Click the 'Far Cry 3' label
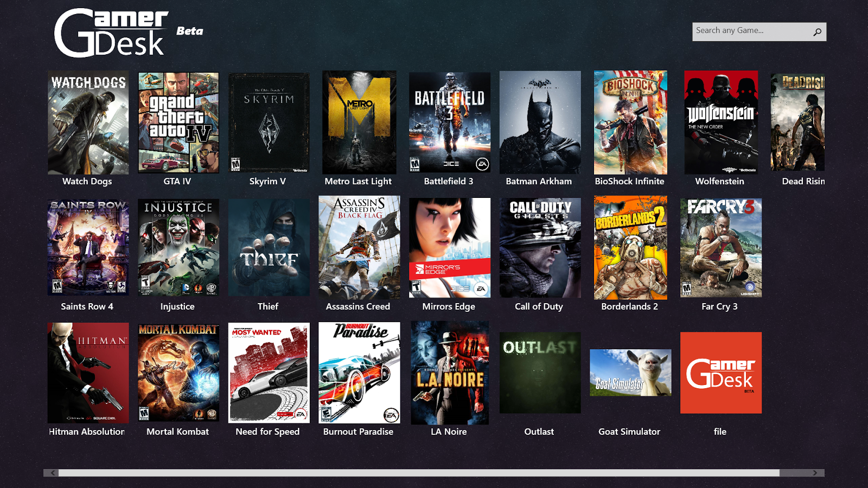This screenshot has width=868, height=488. [719, 306]
